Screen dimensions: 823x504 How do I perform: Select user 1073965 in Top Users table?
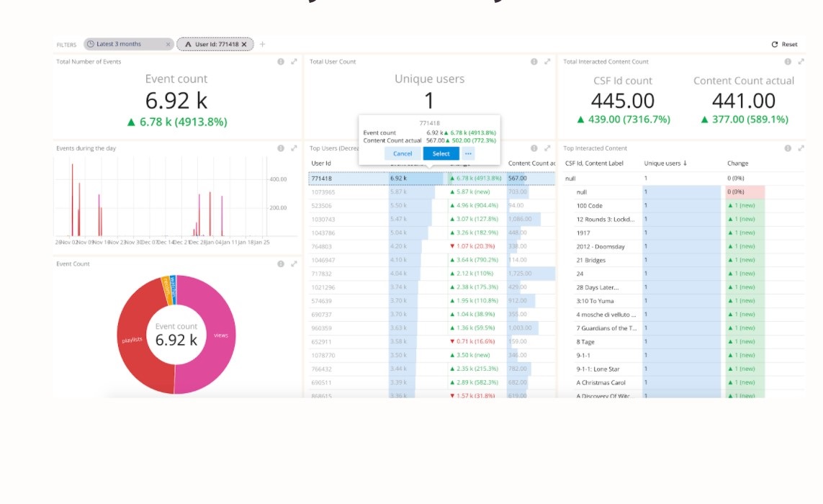pyautogui.click(x=431, y=192)
